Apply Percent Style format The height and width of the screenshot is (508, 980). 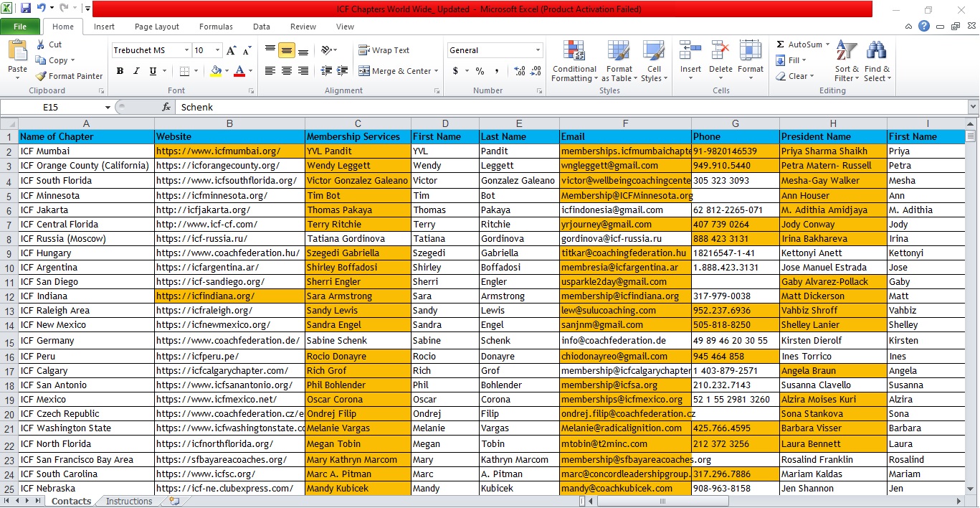480,71
